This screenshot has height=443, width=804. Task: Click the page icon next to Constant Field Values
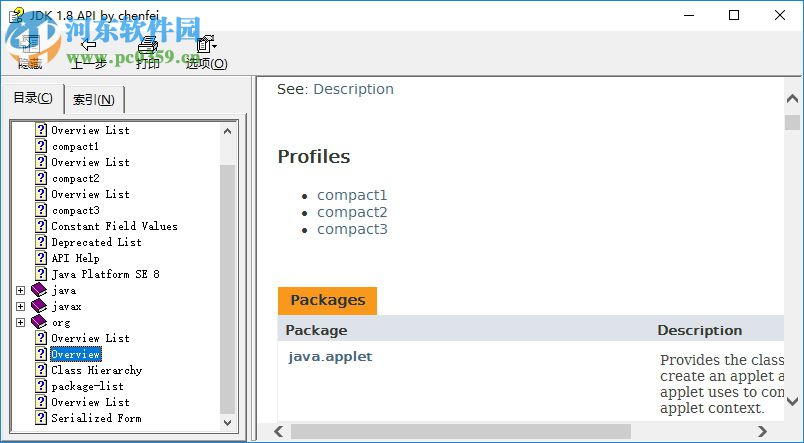click(41, 226)
